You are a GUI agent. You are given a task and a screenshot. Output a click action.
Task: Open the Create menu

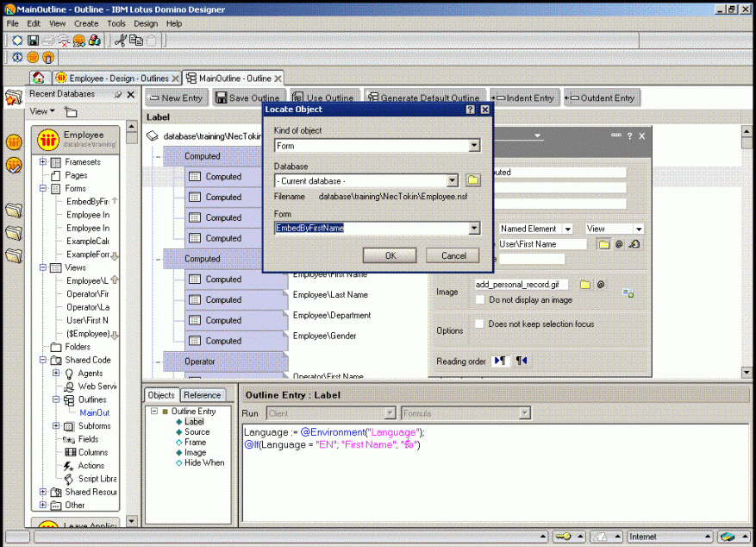point(86,23)
